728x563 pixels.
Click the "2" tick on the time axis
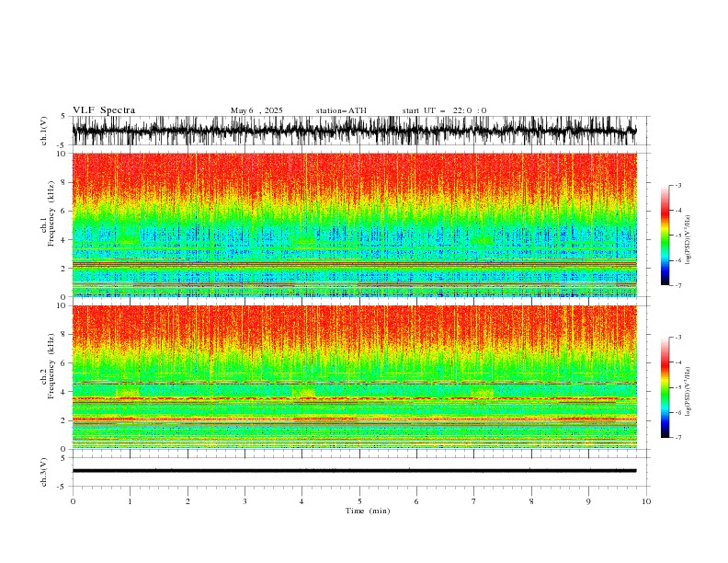pyautogui.click(x=188, y=501)
